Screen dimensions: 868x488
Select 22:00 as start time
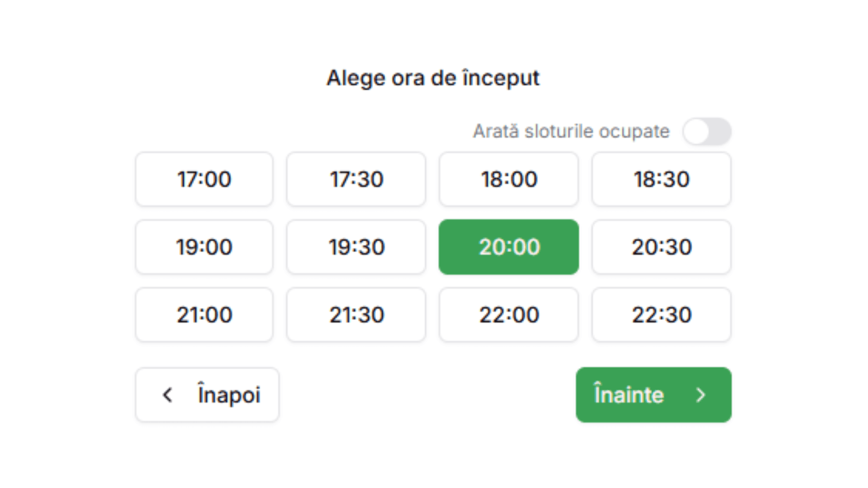point(509,315)
